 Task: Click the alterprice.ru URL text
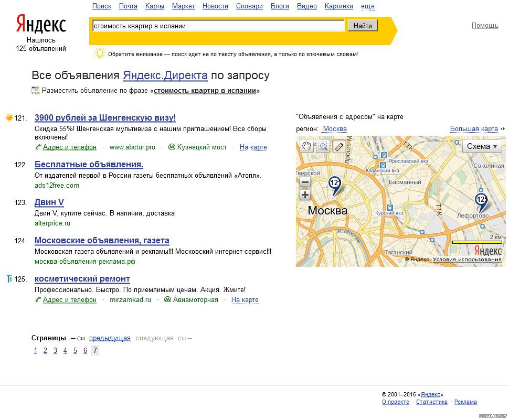pos(52,223)
